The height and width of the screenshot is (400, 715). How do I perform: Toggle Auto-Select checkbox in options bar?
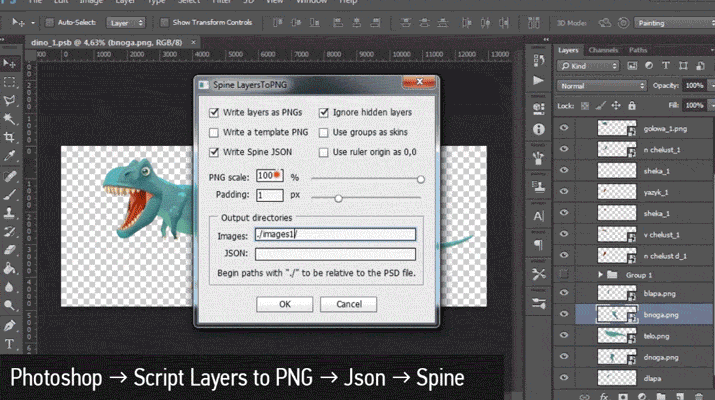(x=50, y=22)
